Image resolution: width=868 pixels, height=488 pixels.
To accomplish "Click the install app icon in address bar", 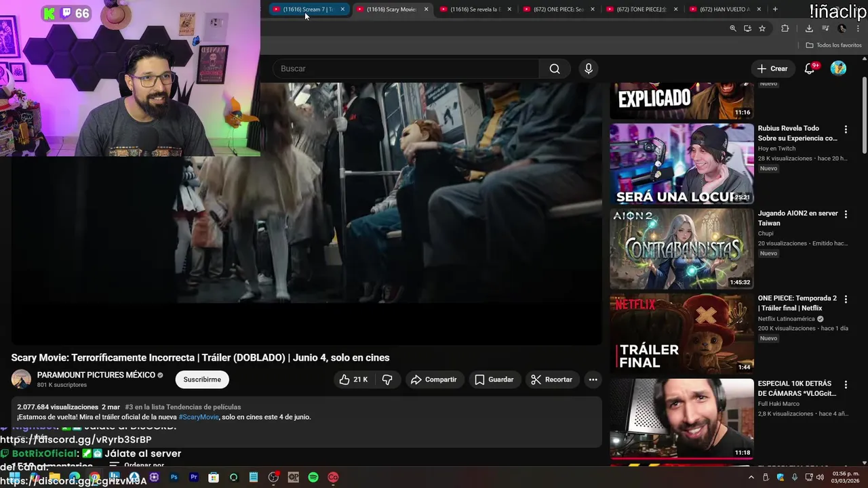I will 747,28.
